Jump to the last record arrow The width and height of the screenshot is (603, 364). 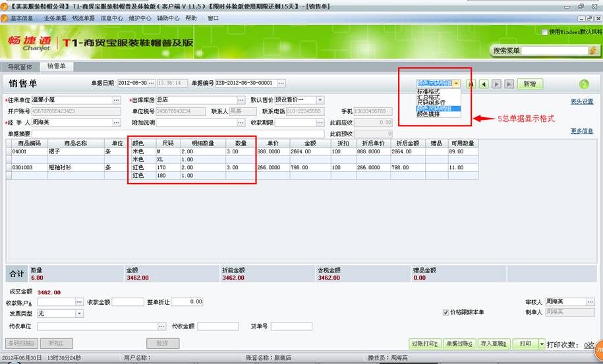point(509,84)
